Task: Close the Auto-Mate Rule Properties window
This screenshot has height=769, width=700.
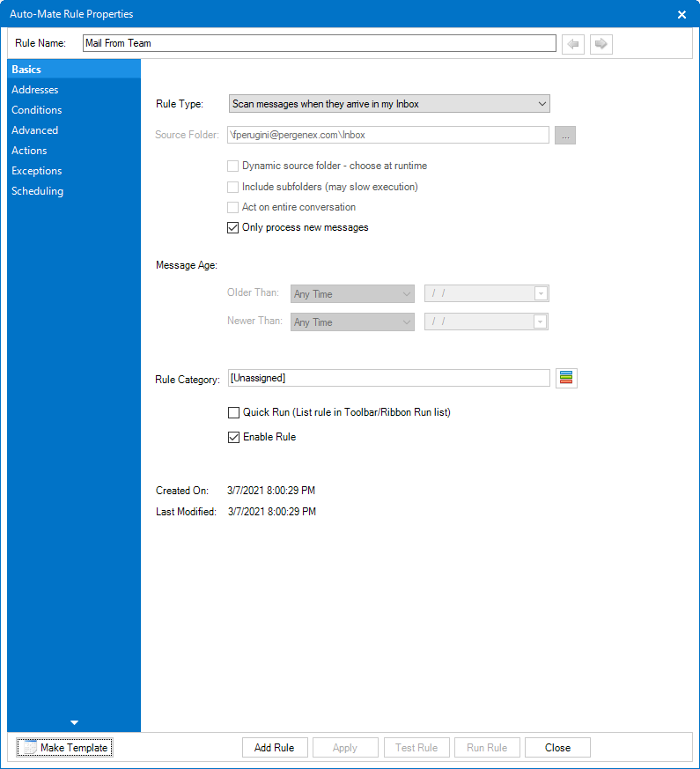Action: tap(682, 15)
